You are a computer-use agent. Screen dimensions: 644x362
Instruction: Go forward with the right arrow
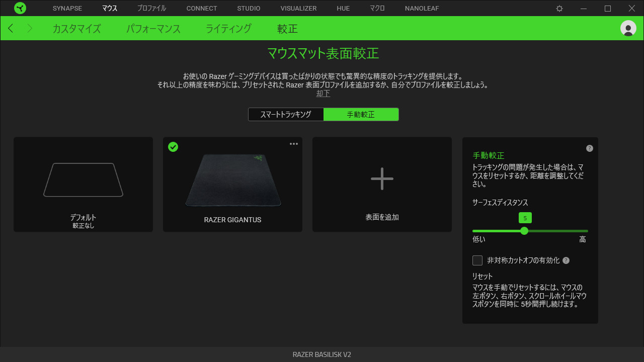[29, 28]
